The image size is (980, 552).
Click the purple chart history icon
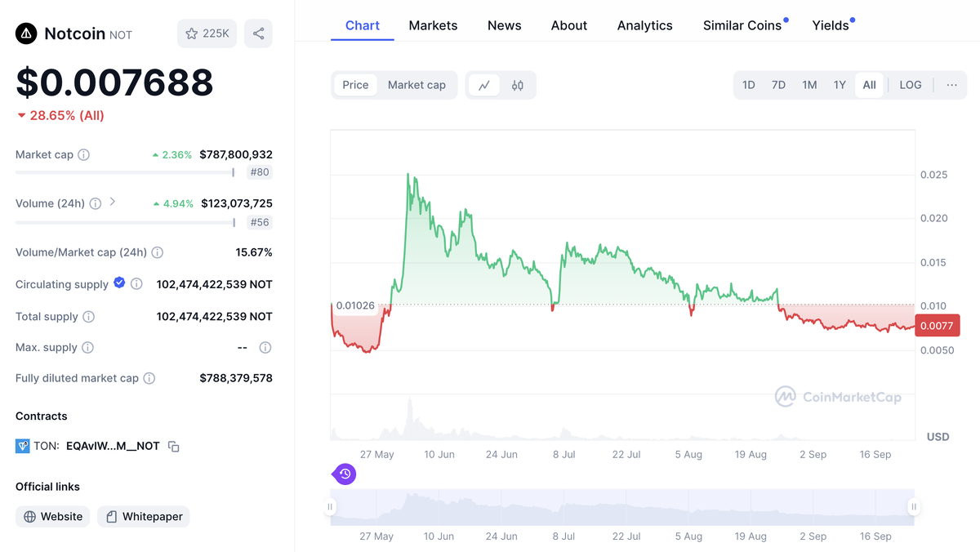[345, 474]
